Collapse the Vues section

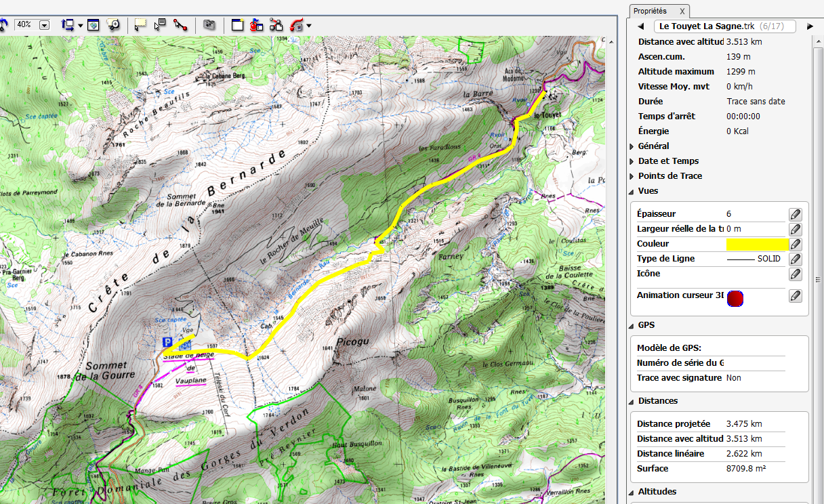(632, 191)
